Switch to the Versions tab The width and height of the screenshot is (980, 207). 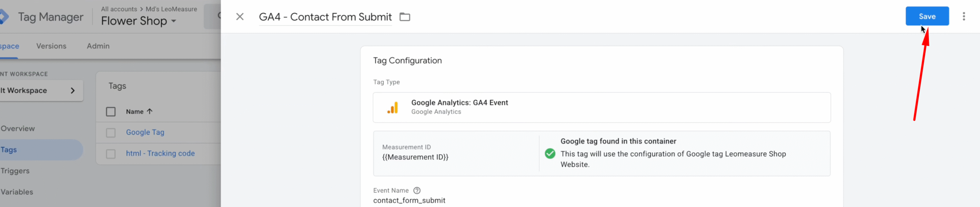point(51,46)
